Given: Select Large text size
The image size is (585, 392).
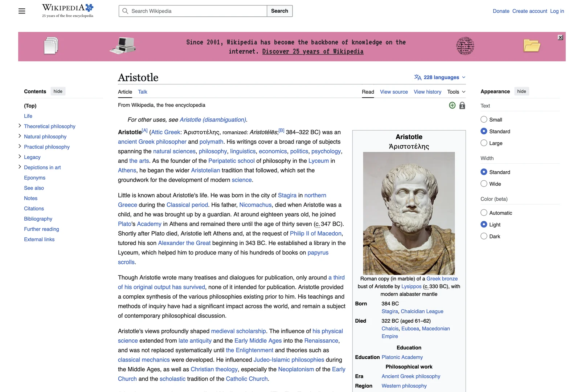Looking at the screenshot, I should 484,143.
